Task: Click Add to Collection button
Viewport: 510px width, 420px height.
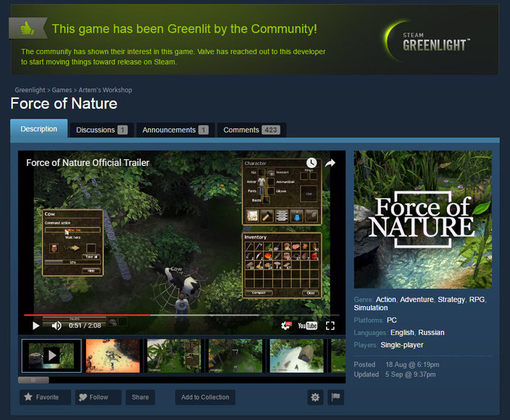Action: 205,398
